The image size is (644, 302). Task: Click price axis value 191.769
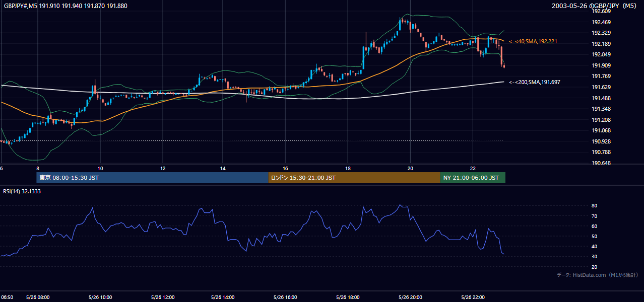[x=601, y=77]
